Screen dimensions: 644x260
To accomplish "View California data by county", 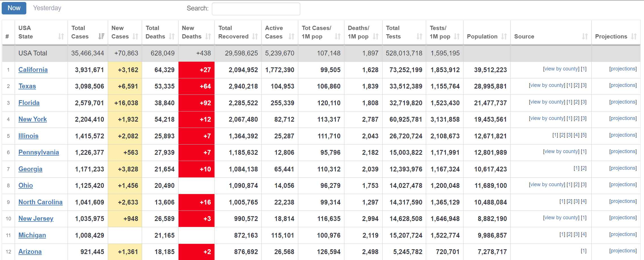I will pos(561,69).
